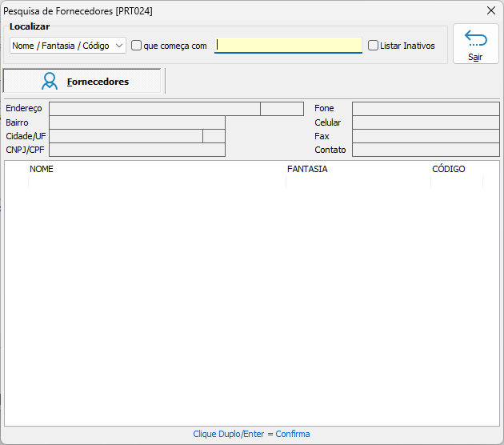Viewport: 504px width, 445px height.
Task: Click the empty supplier results list
Action: pos(252,304)
